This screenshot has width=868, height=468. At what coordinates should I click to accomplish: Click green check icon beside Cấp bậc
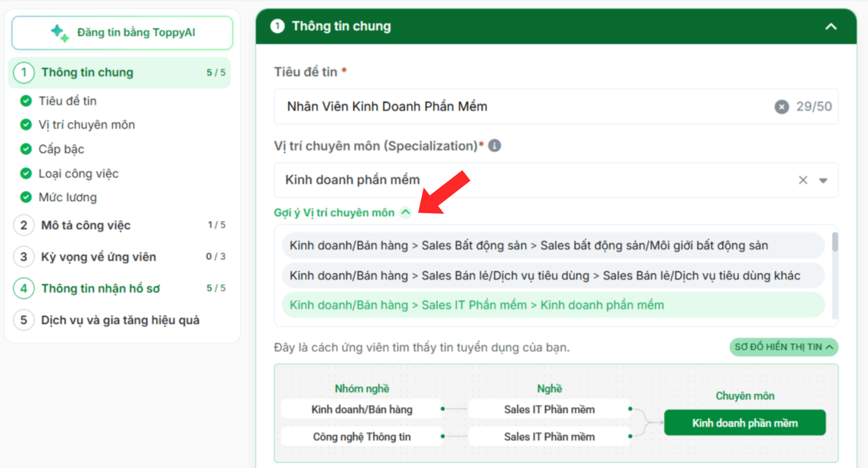click(x=26, y=149)
